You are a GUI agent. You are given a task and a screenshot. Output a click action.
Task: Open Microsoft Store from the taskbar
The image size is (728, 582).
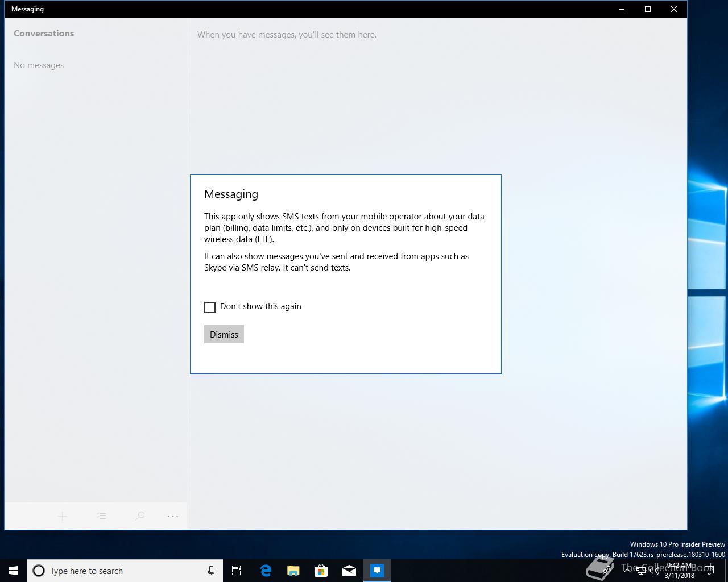click(321, 571)
